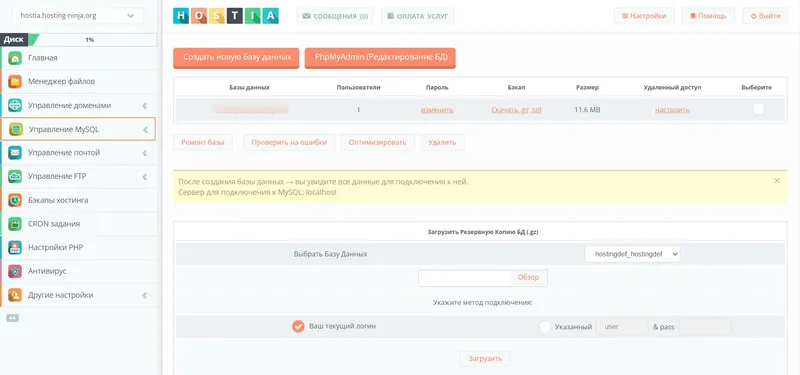Screen dimensions: 800x375
Task: Close the yellow info notice
Action: click(x=777, y=181)
